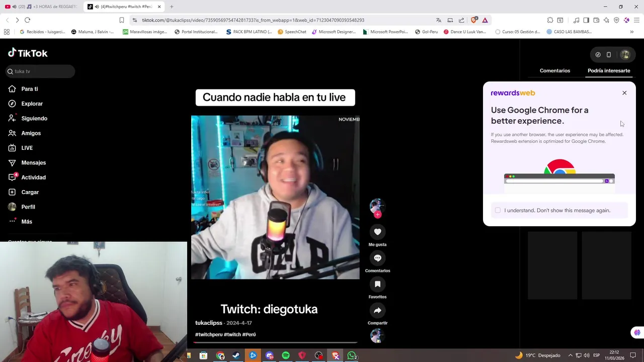644x362 pixels.
Task: Go back in the browser
Action: pos(7,20)
